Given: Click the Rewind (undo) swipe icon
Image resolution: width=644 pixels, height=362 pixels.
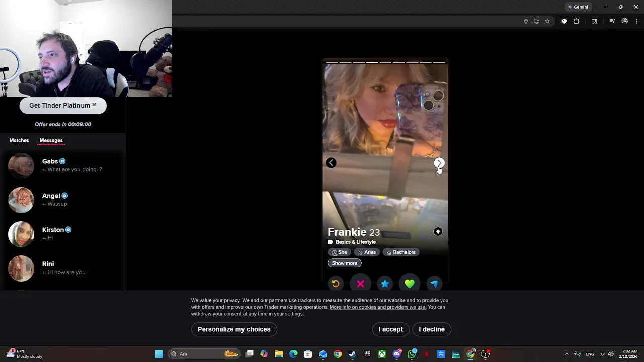Looking at the screenshot, I should (x=336, y=284).
